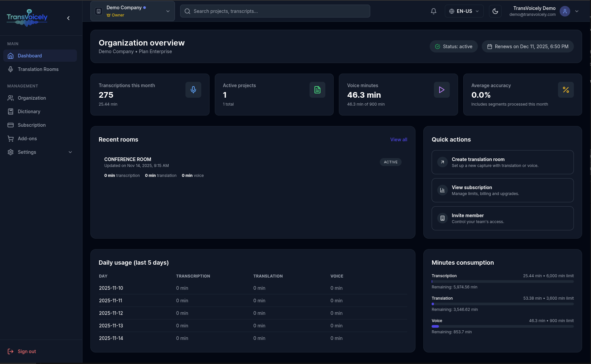Viewport: 591px width, 364px height.
Task: Click the View subscription quick action
Action: (503, 190)
